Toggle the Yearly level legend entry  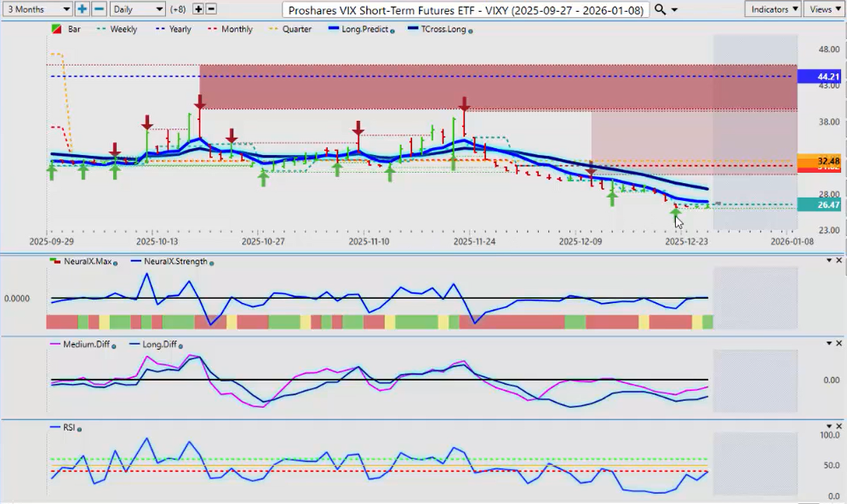179,29
